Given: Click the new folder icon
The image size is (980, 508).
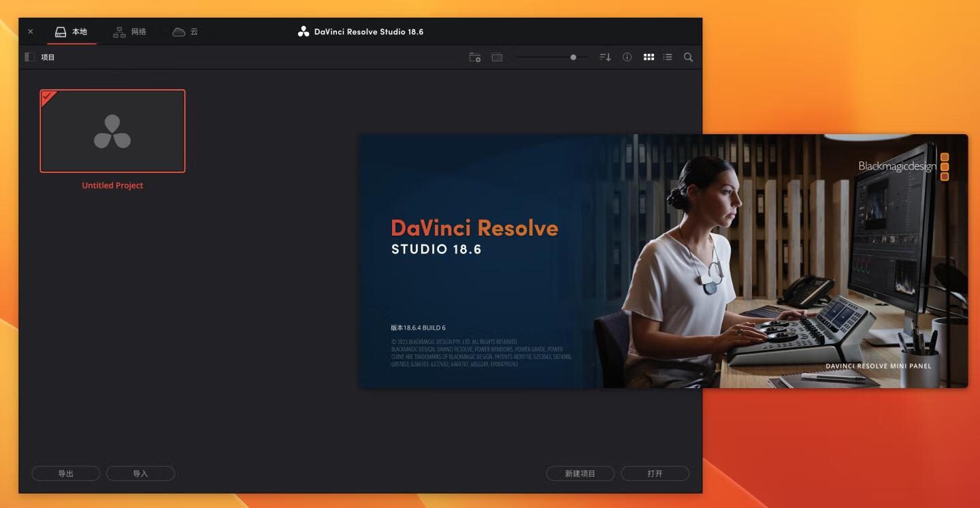Looking at the screenshot, I should pyautogui.click(x=475, y=57).
